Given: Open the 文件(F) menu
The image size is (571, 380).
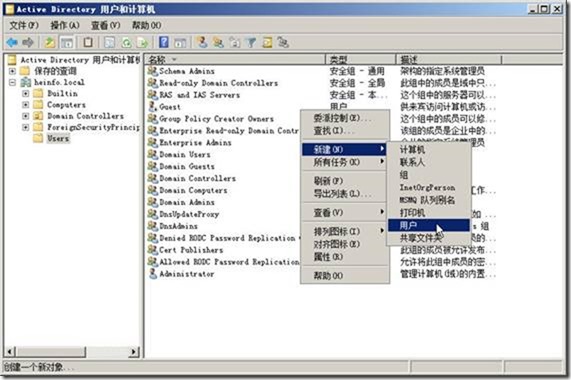Looking at the screenshot, I should tap(24, 25).
